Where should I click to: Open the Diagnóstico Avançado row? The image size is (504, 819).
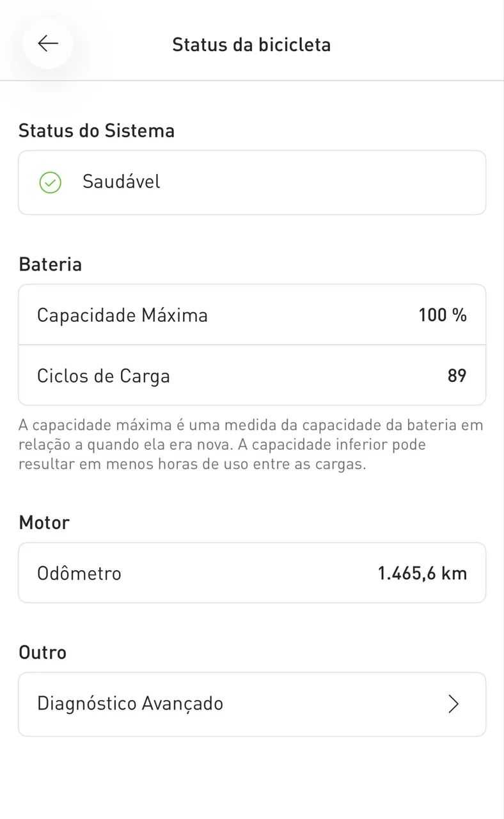click(x=252, y=704)
